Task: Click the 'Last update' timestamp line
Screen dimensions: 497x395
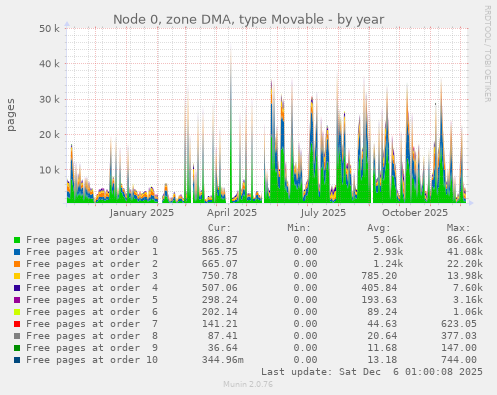Action: click(372, 372)
